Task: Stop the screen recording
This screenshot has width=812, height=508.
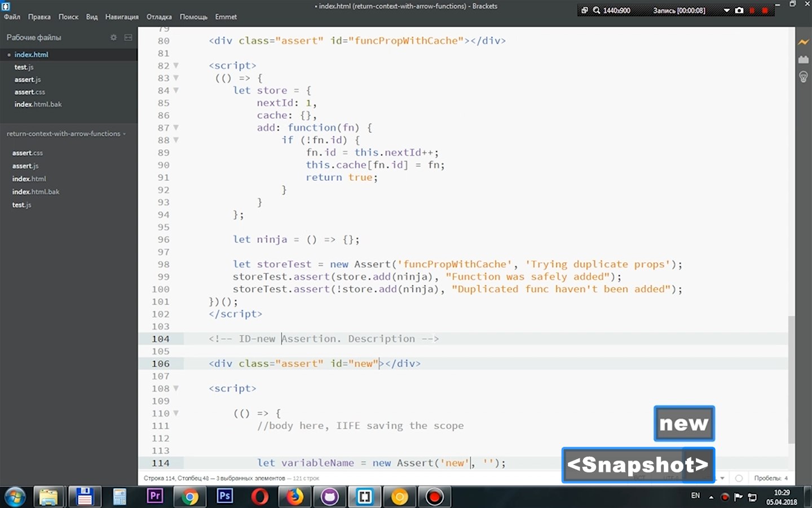Action: (765, 10)
